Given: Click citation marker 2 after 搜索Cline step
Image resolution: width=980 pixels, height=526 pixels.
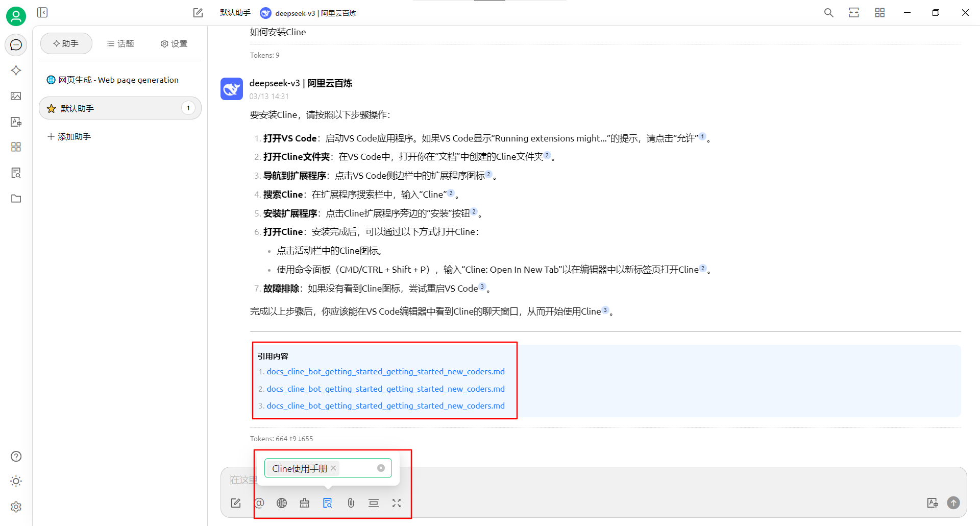Looking at the screenshot, I should click(x=451, y=193).
